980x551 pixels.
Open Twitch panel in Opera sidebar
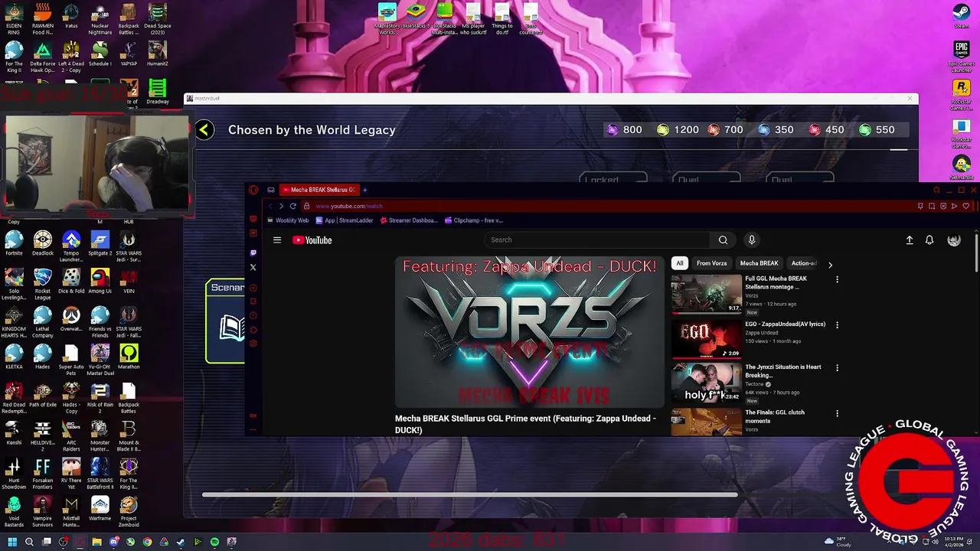click(253, 253)
